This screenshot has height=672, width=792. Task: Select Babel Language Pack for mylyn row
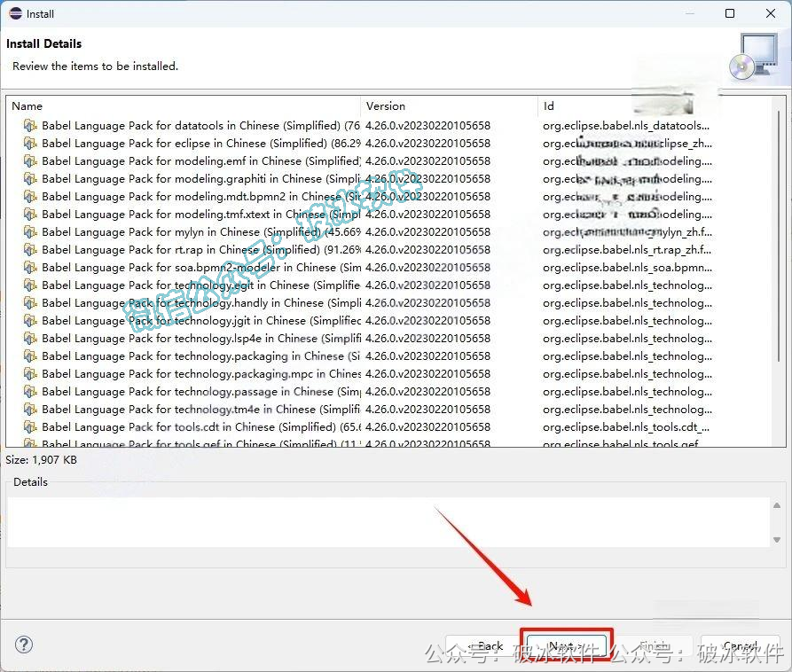[389, 231]
